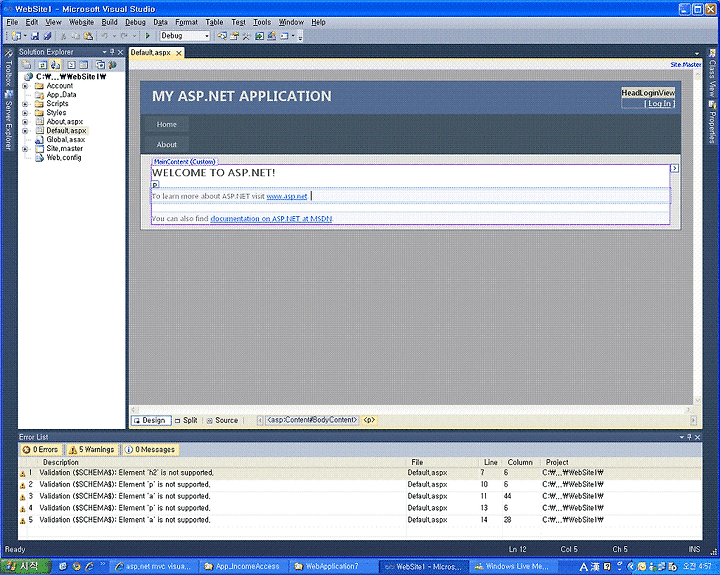Open the Website menu

click(81, 22)
